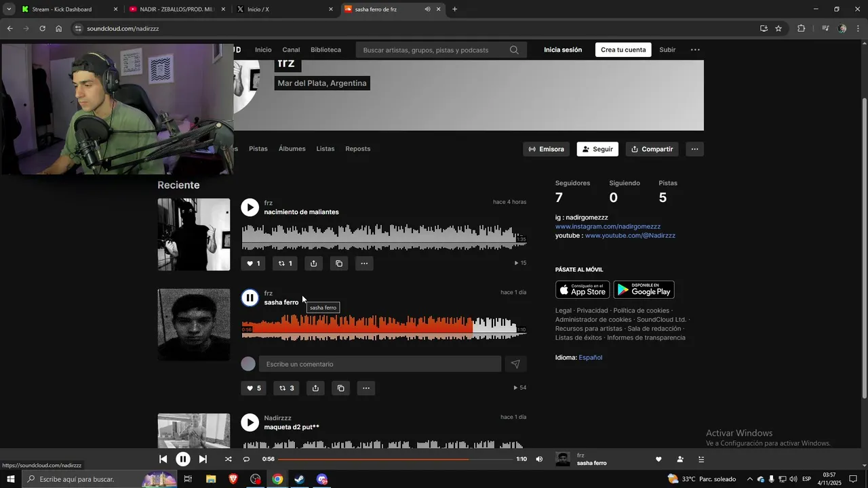Open nacimiento de malandros cover thumbnail
The image size is (868, 488).
[x=194, y=235]
